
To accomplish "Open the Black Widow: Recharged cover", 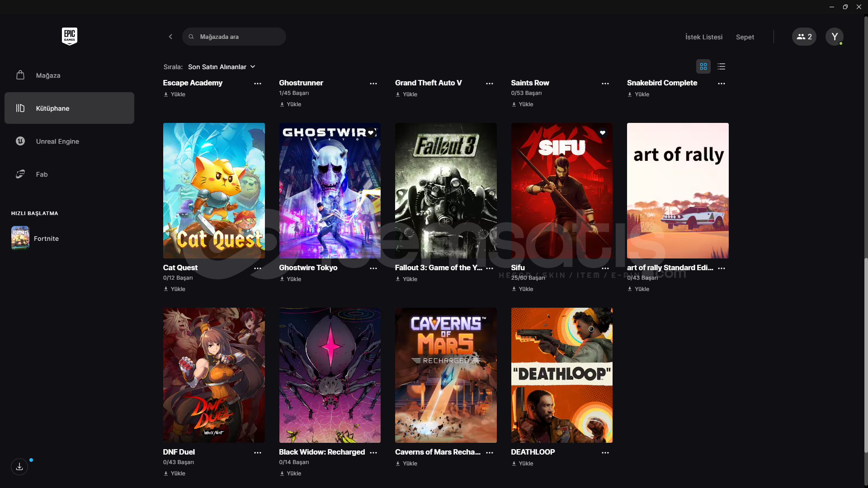I will [x=330, y=375].
